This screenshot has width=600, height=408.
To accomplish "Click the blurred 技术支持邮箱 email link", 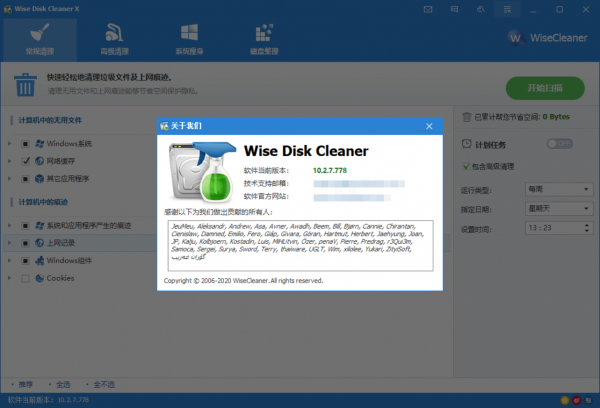I will [359, 184].
